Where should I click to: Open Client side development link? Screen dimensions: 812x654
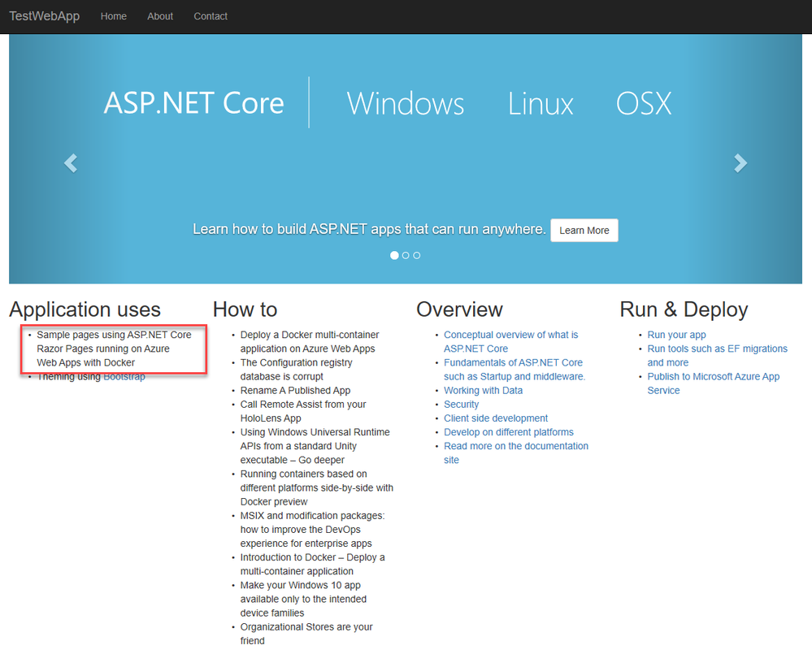tap(496, 418)
